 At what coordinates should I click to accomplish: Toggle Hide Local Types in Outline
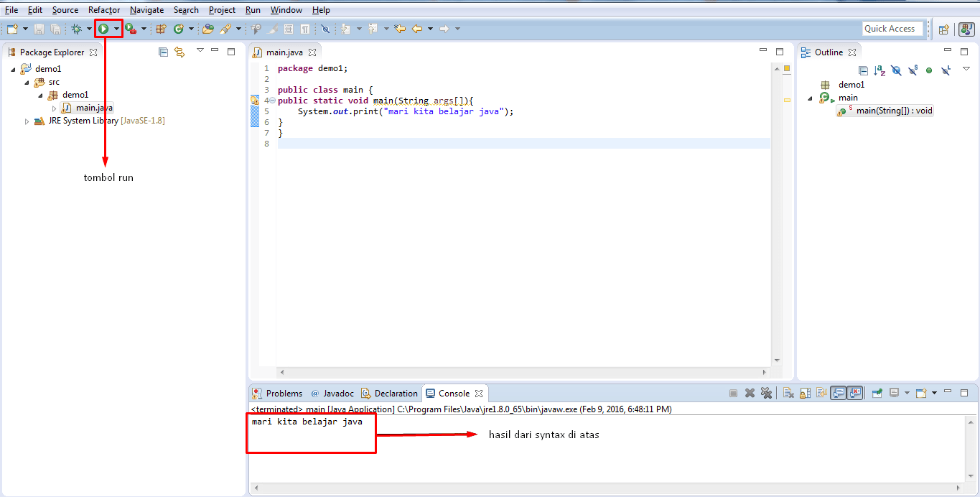946,70
